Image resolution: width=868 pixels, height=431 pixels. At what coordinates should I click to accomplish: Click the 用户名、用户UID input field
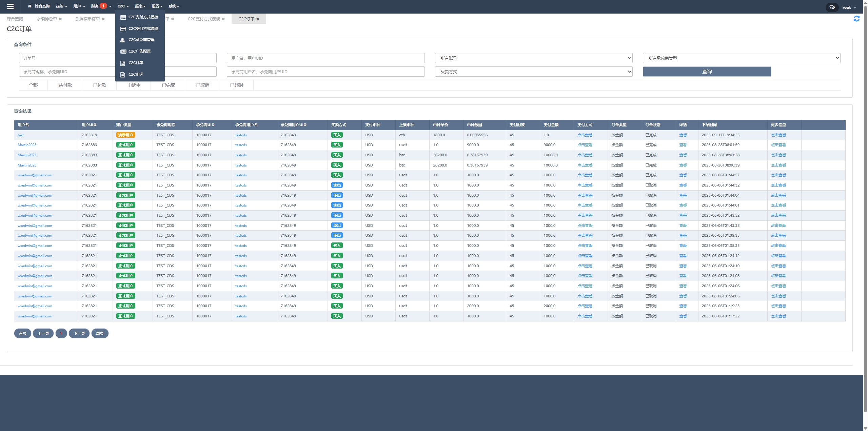(x=325, y=58)
